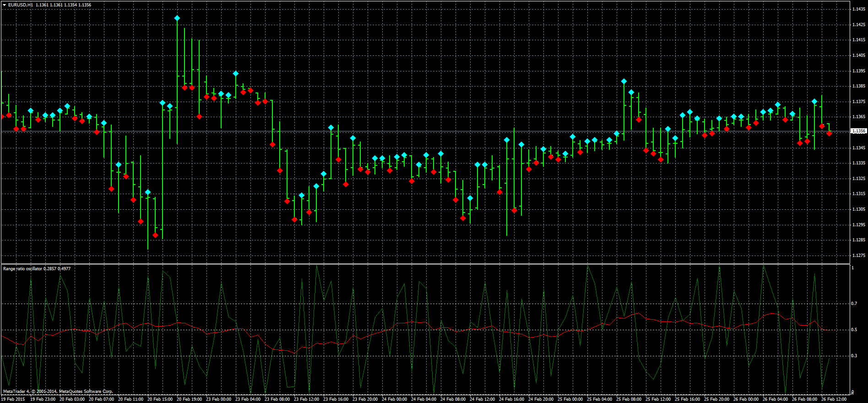The width and height of the screenshot is (868, 403).
Task: Click the 23 Feb 16:00 time axis label
Action: (336, 399)
